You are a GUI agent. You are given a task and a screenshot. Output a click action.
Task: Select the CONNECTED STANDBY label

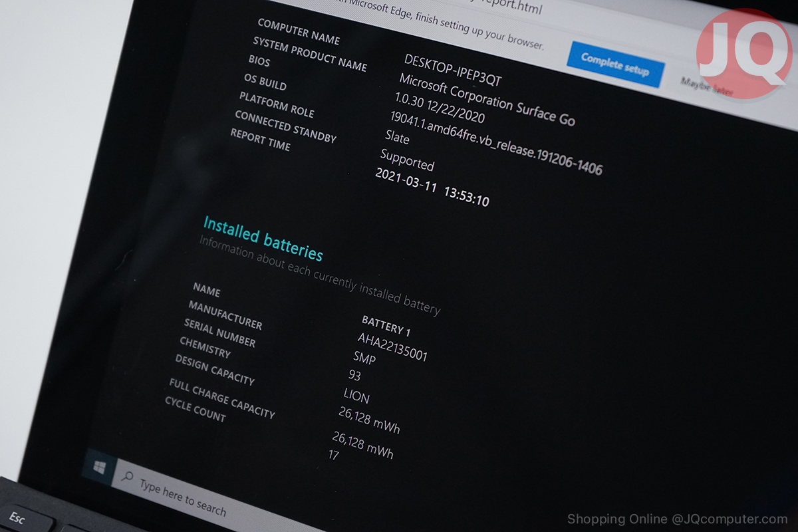[x=285, y=126]
